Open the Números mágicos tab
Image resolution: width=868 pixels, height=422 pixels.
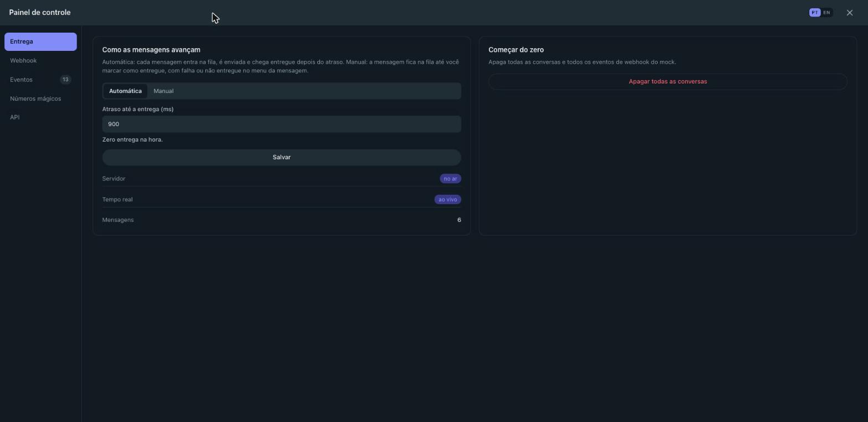[40, 98]
